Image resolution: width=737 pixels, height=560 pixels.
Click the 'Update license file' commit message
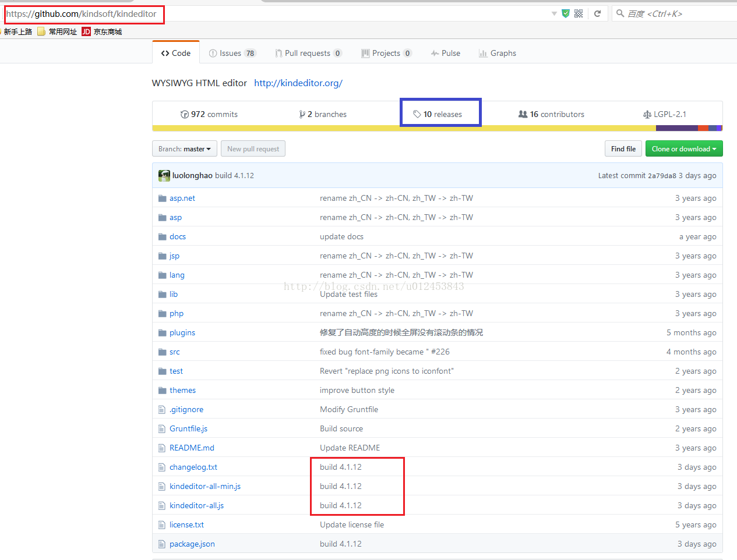352,525
